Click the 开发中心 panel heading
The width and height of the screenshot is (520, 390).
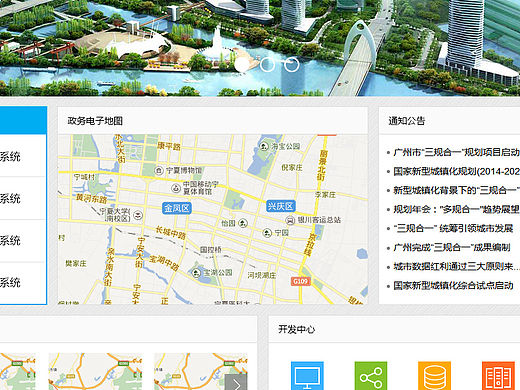click(297, 329)
